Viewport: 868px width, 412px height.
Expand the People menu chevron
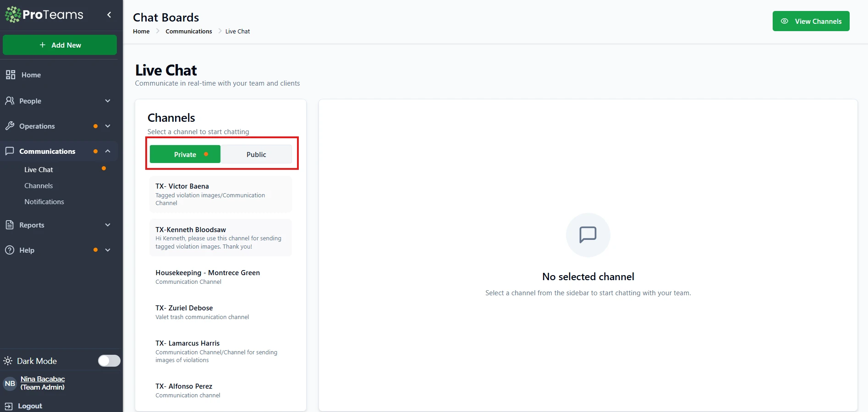click(x=108, y=101)
